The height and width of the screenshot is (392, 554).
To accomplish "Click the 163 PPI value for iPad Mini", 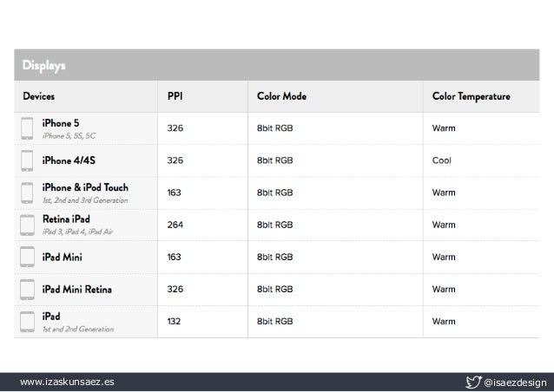I will click(x=175, y=257).
